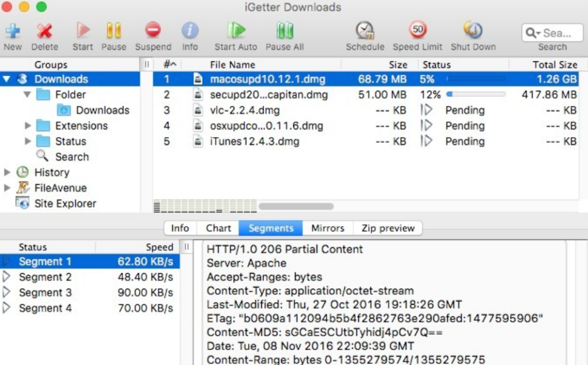
Task: Suspend the selected download
Action: (153, 30)
